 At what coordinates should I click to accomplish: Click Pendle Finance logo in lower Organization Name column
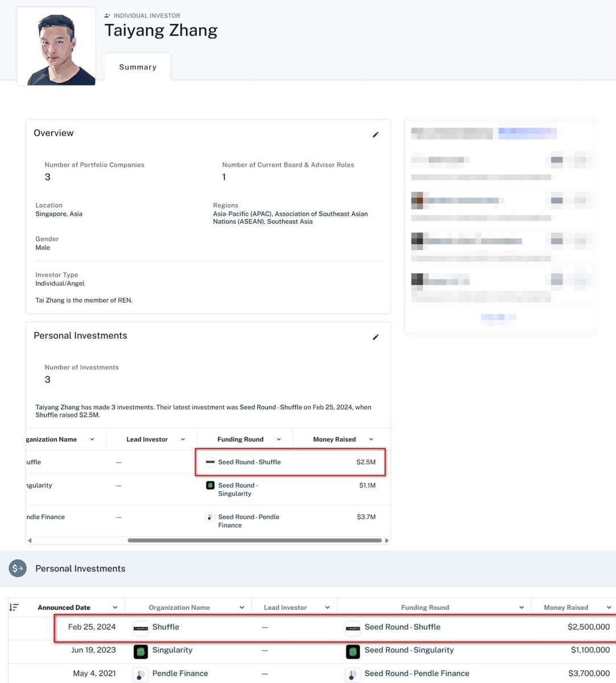[x=141, y=674]
